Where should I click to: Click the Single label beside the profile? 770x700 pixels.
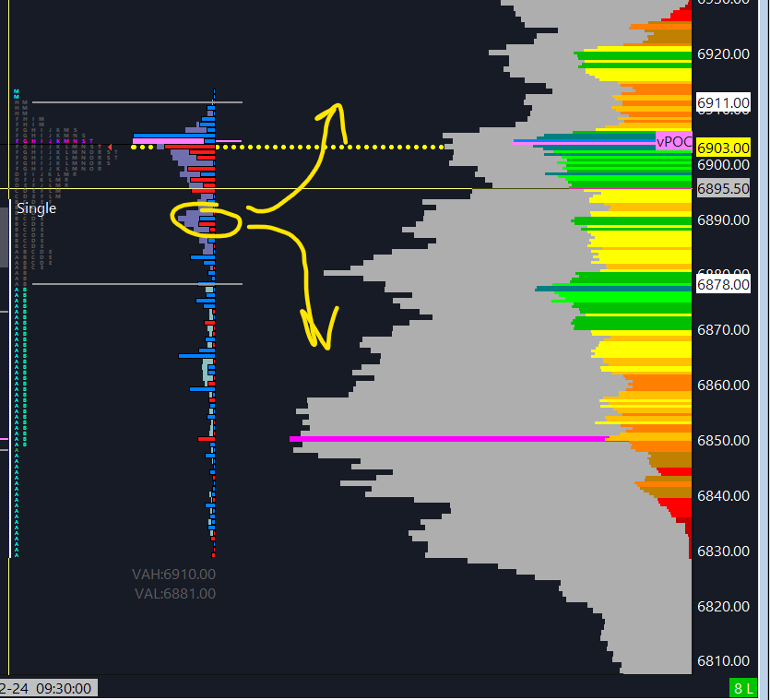pyautogui.click(x=36, y=208)
